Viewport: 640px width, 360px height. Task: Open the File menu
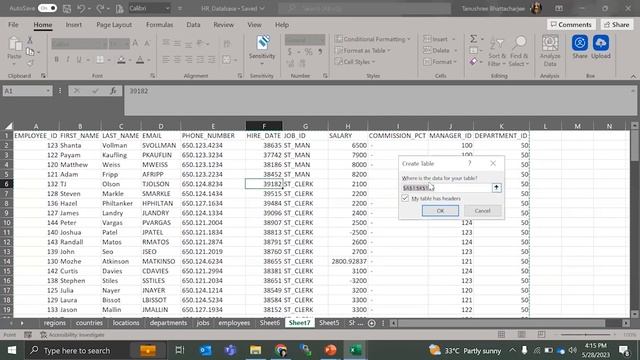click(13, 24)
